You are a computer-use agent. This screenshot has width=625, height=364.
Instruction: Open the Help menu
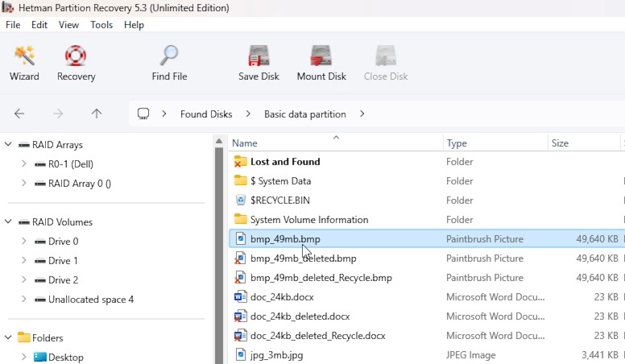134,25
